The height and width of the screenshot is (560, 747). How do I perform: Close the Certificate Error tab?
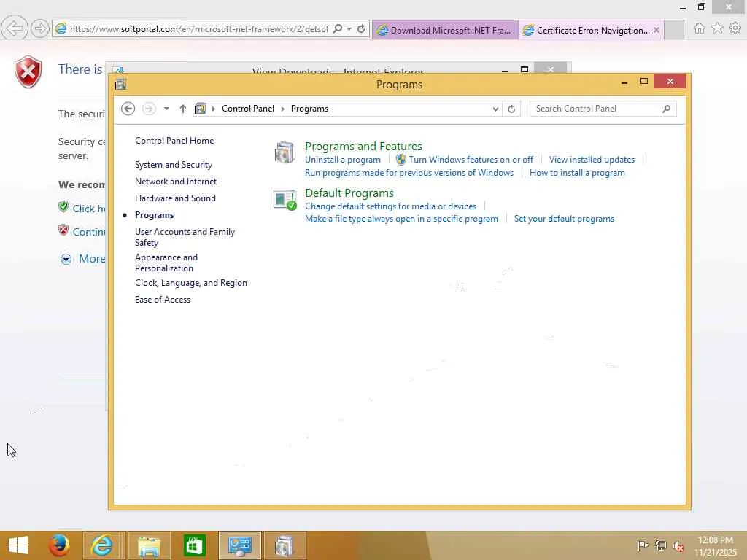[x=657, y=30]
